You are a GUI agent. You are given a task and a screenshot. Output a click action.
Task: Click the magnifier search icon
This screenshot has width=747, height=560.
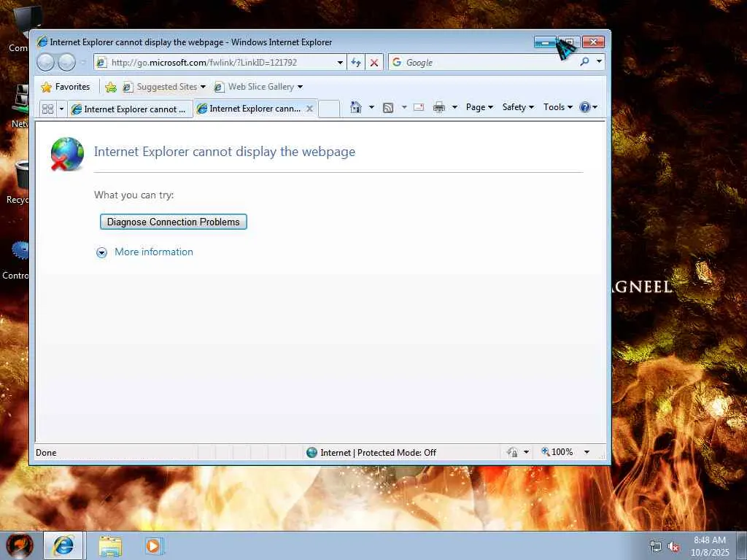tap(584, 62)
